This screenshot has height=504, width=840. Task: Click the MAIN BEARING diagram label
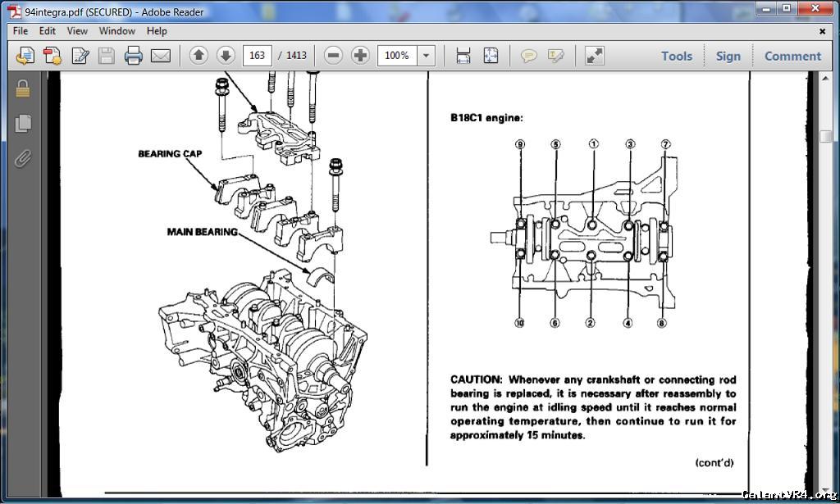(202, 232)
